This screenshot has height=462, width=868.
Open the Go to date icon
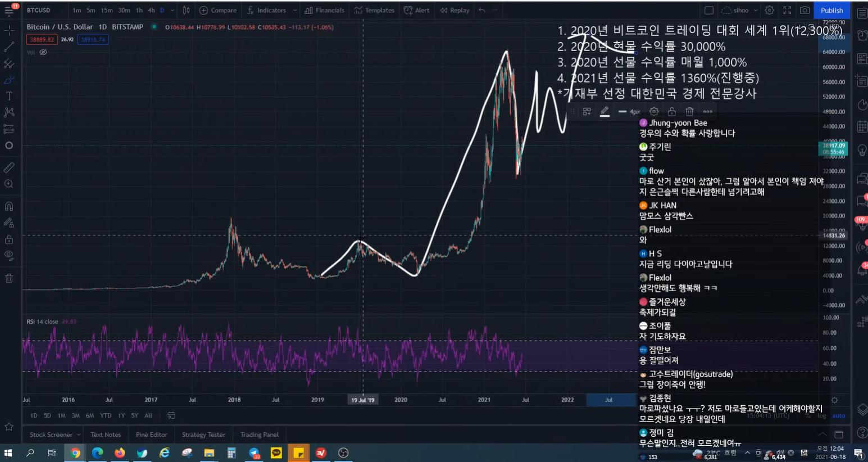(x=171, y=415)
